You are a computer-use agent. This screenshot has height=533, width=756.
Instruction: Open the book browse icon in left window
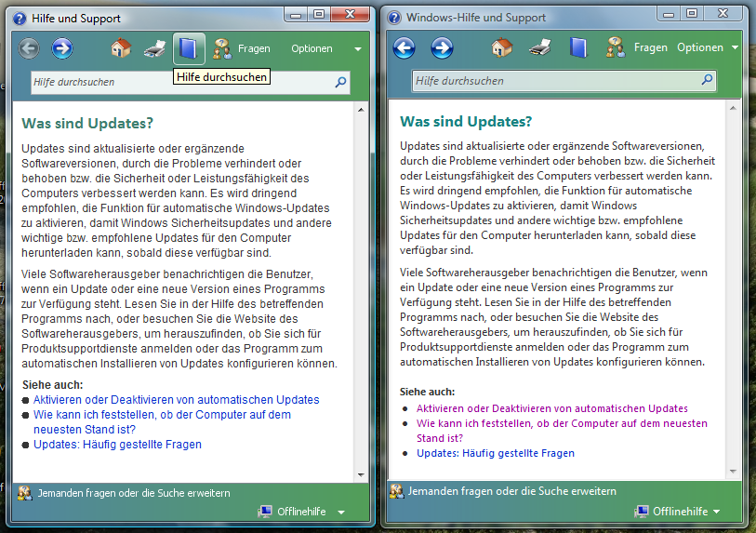(189, 48)
